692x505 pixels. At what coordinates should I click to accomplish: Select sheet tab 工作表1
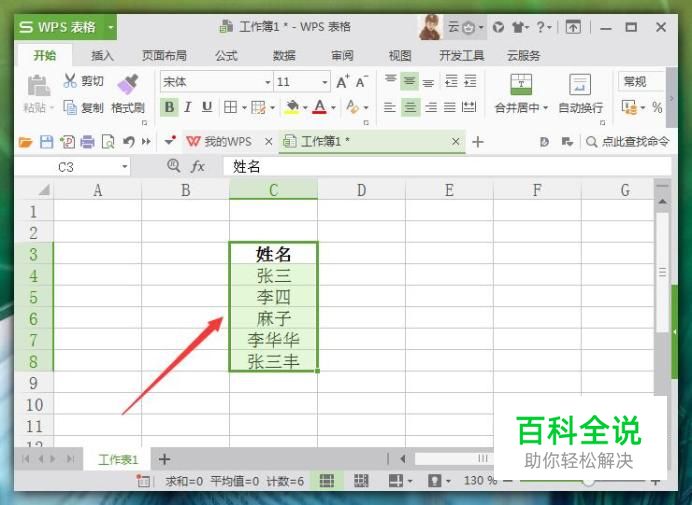118,460
